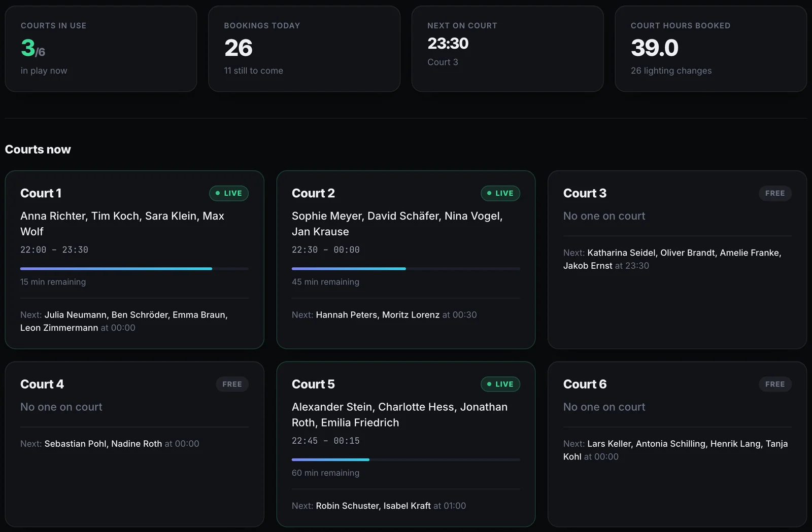Click "No one on court" in Court 6
Screen dimensions: 812x532
pyautogui.click(x=604, y=407)
